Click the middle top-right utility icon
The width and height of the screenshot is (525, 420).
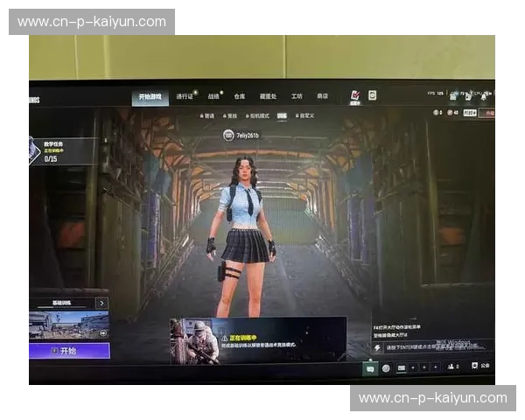point(468,97)
